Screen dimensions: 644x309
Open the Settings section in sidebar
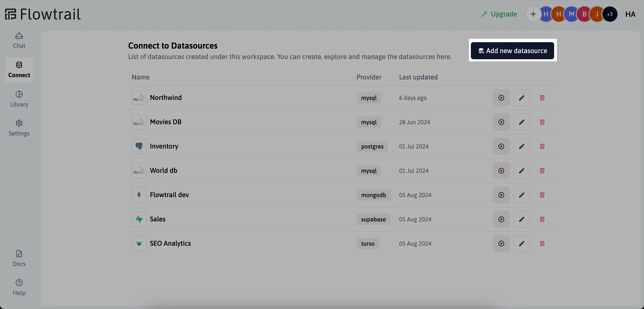(x=19, y=128)
